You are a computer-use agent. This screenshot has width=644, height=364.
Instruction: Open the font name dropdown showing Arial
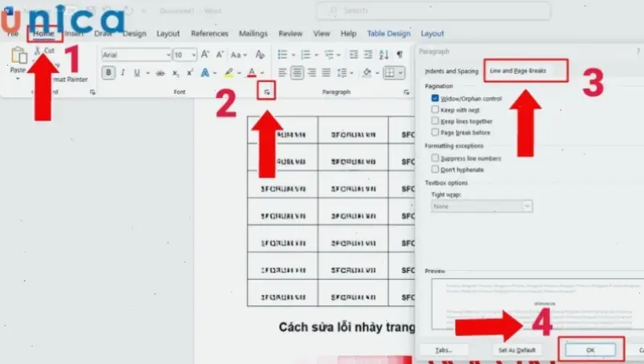coord(137,55)
